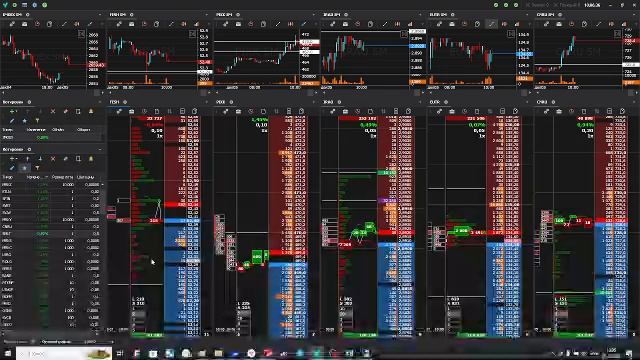This screenshot has height=360, width=640.
Task: Open settings gear of lower watchlist panel
Action: point(29,149)
